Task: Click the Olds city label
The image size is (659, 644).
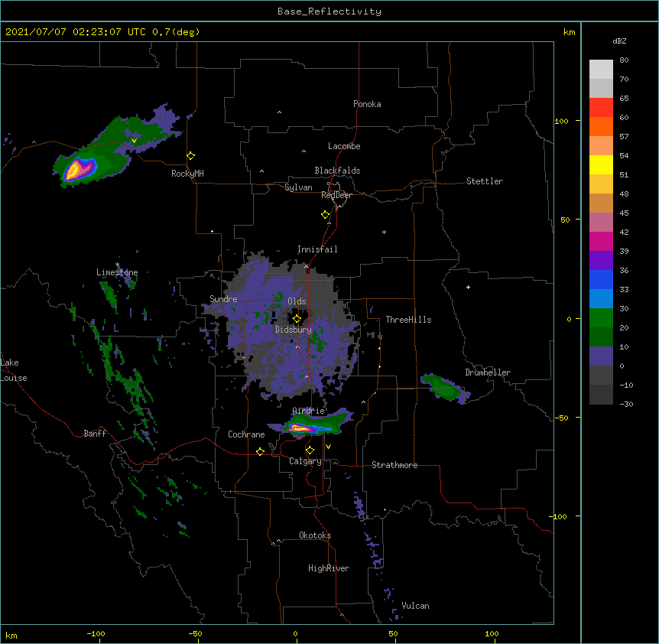Action: coord(297,301)
